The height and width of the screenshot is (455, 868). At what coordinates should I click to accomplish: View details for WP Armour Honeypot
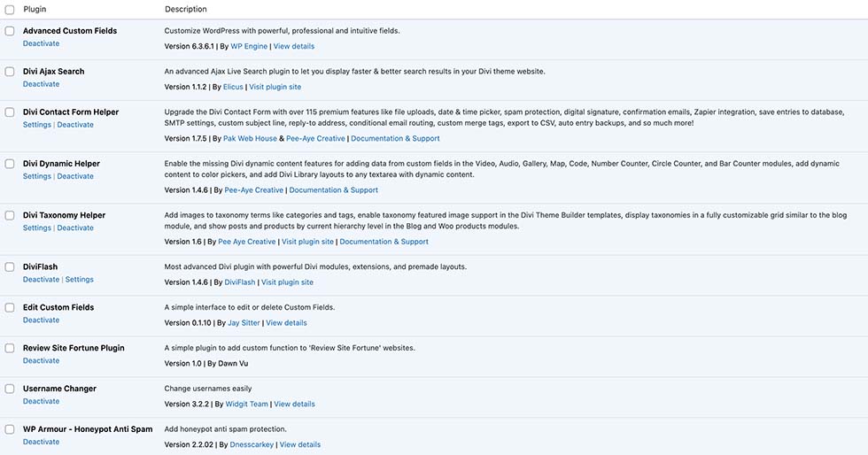click(x=300, y=444)
